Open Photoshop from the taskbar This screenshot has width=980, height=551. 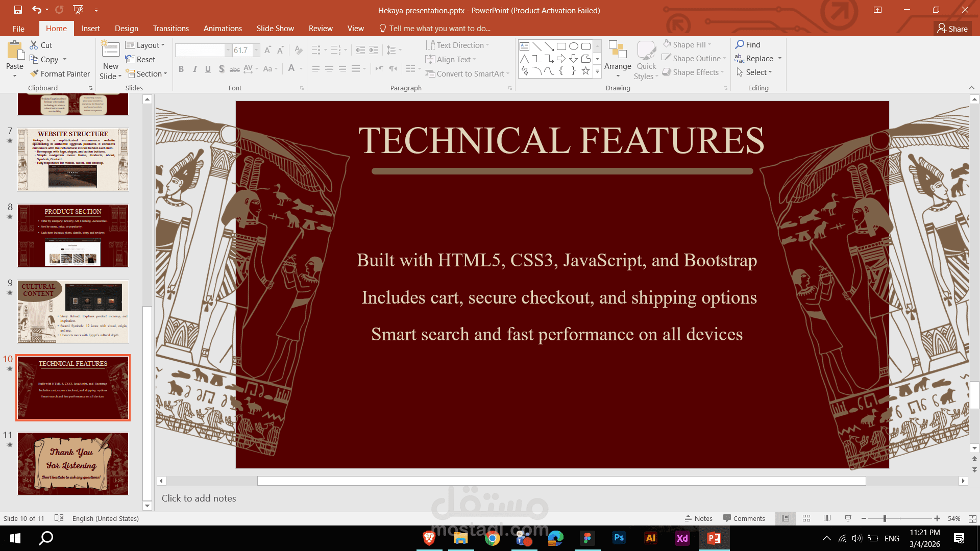tap(619, 538)
